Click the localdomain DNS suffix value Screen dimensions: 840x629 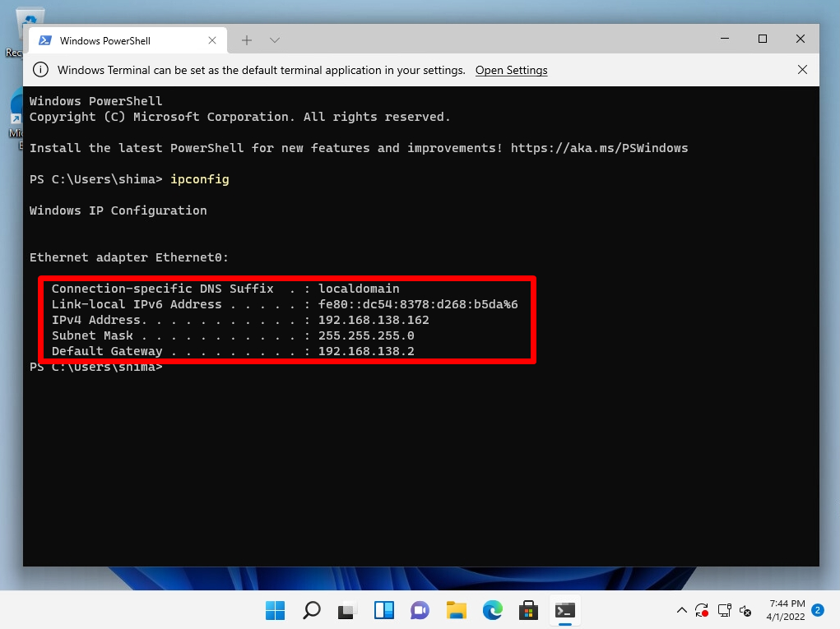coord(359,289)
